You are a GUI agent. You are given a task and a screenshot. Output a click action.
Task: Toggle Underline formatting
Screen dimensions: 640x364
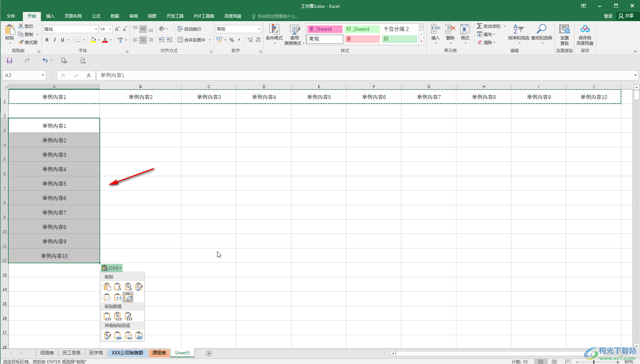[62, 40]
